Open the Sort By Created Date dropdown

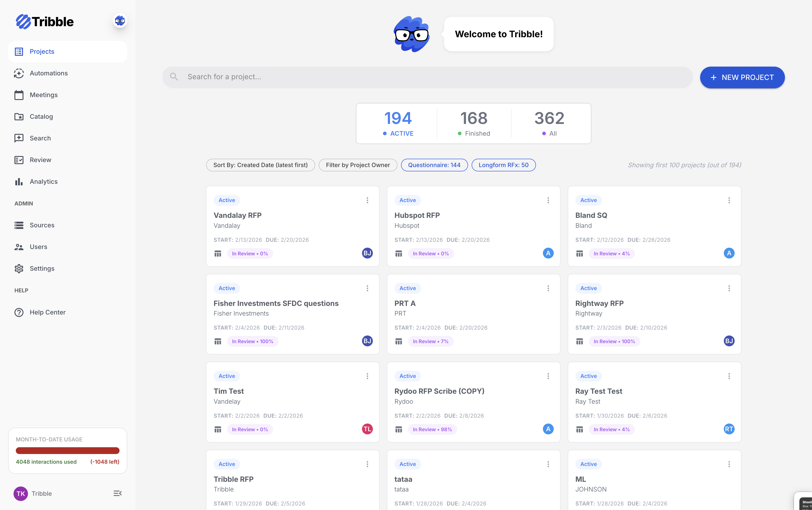coord(261,165)
